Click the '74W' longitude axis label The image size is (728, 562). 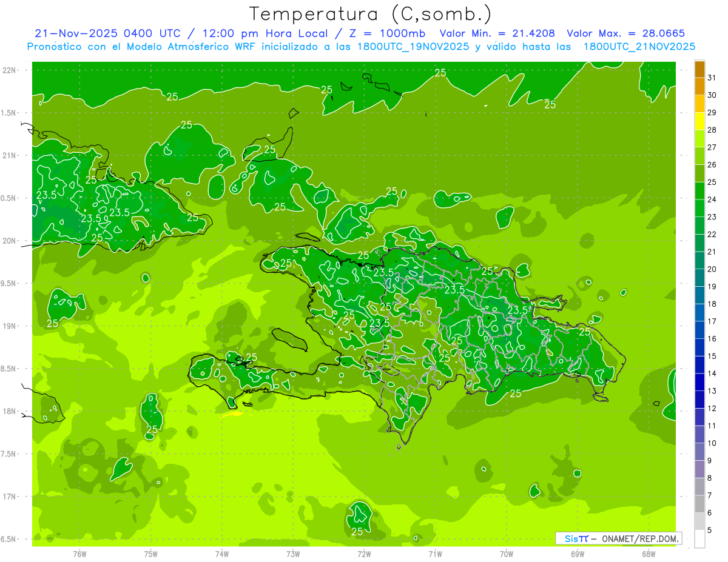(222, 554)
